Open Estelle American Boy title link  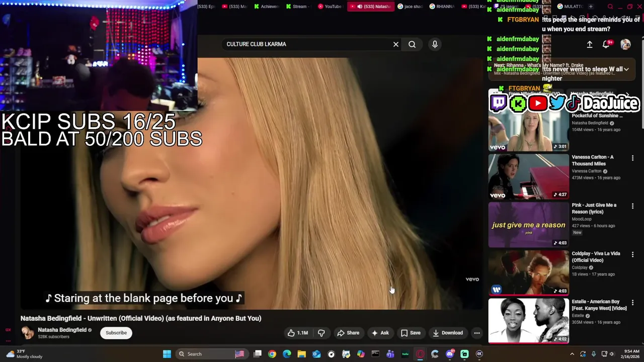599,305
